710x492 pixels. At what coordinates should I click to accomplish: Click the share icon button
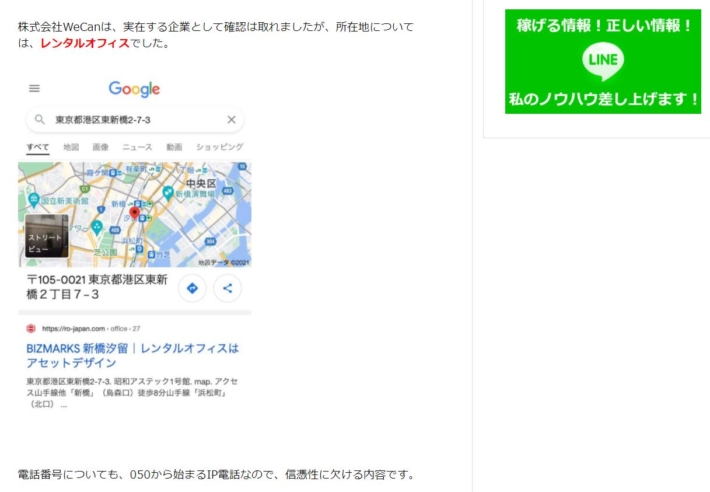[227, 288]
